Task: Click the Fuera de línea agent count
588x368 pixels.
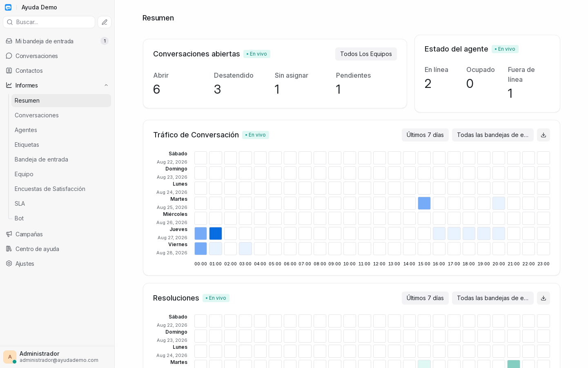Action: 510,93
